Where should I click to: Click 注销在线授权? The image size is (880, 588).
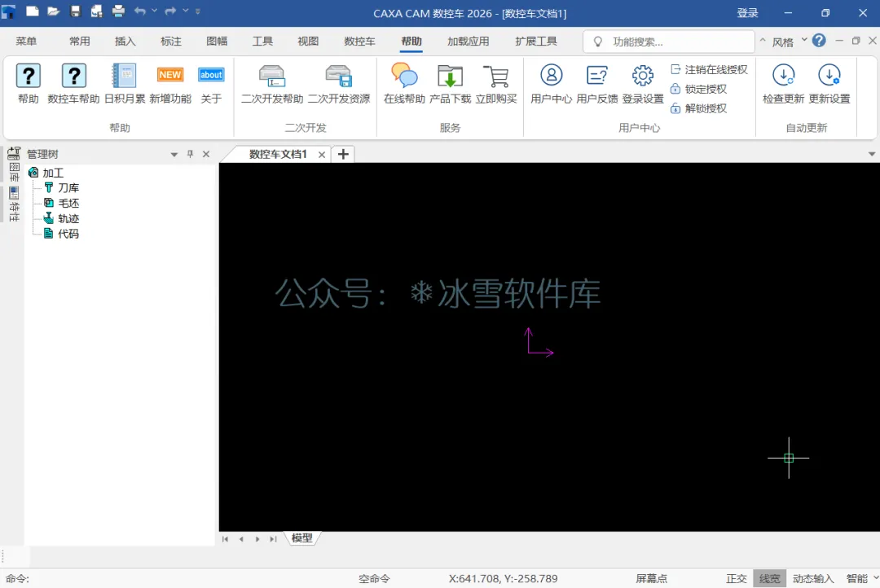pyautogui.click(x=710, y=69)
